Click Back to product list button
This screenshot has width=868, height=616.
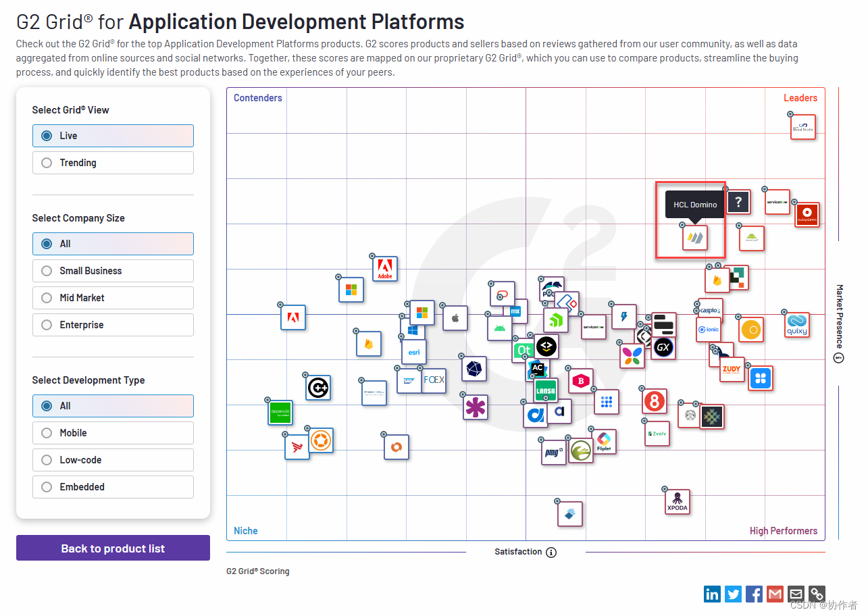pos(113,548)
